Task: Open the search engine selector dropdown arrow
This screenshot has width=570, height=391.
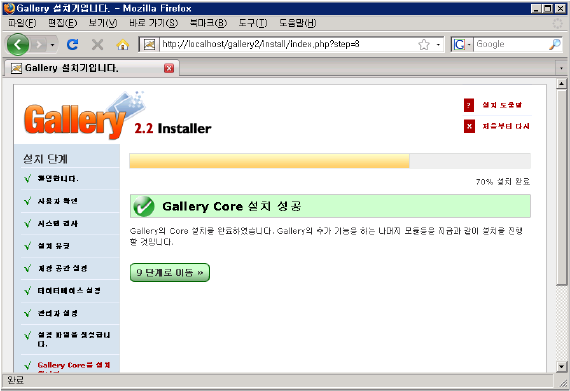Action: coord(469,45)
